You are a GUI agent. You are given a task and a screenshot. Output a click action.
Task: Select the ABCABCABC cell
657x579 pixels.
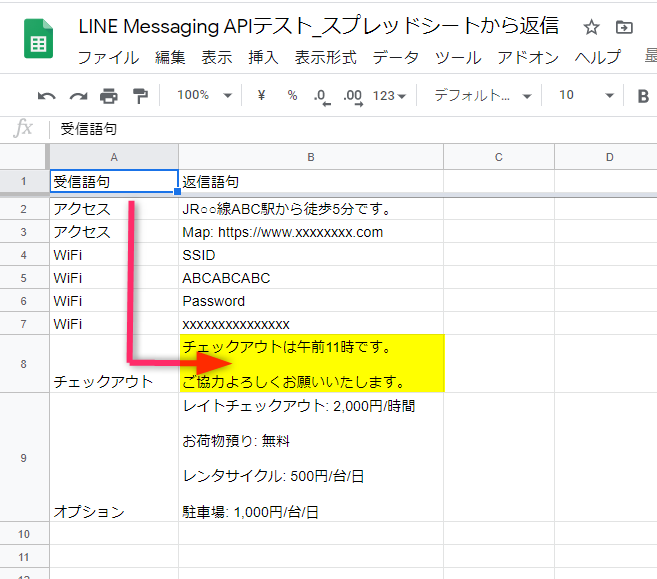click(x=310, y=278)
